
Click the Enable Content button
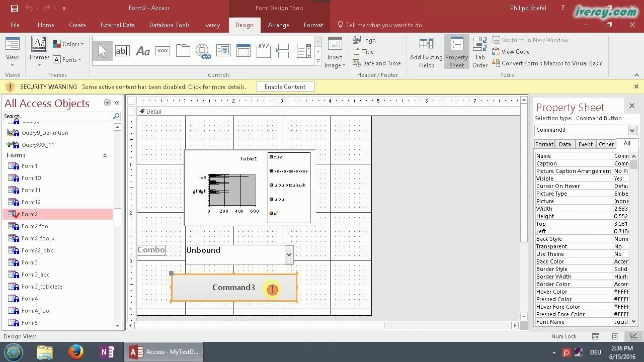[285, 87]
